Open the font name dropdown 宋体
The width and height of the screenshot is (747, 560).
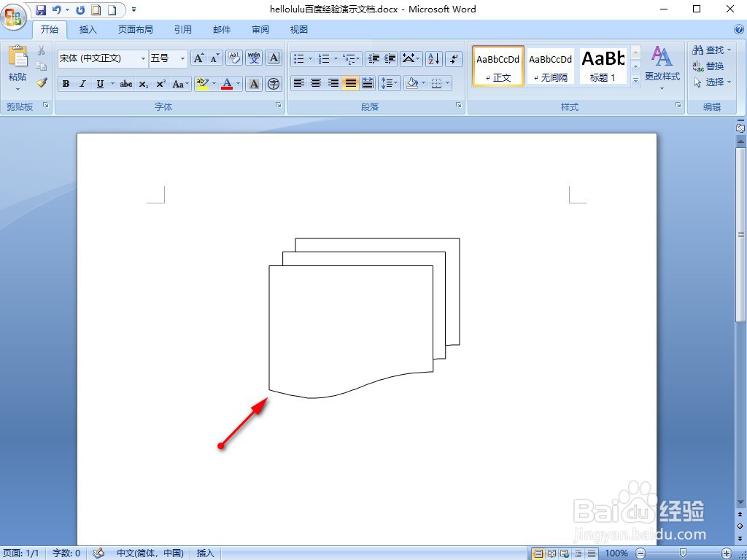143,58
